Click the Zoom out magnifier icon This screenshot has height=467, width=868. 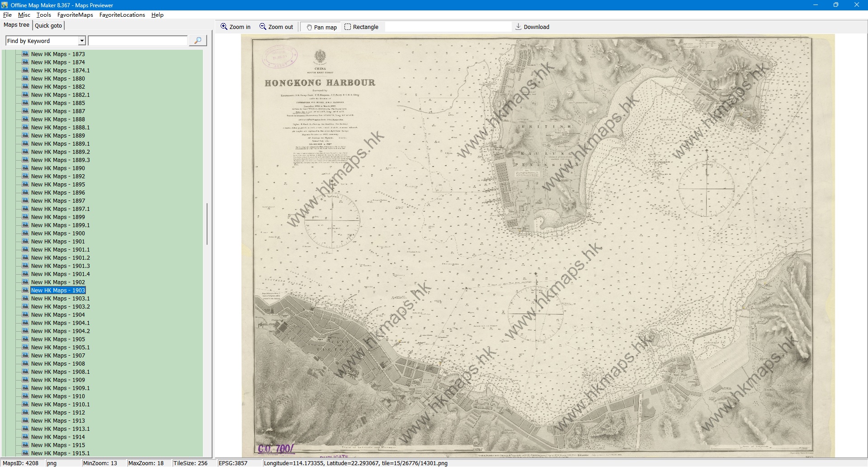(263, 27)
